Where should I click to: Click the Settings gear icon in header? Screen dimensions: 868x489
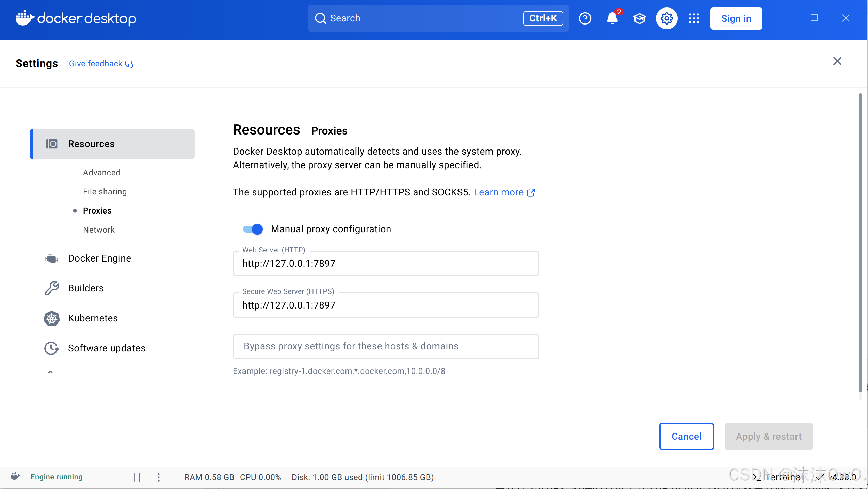tap(666, 18)
